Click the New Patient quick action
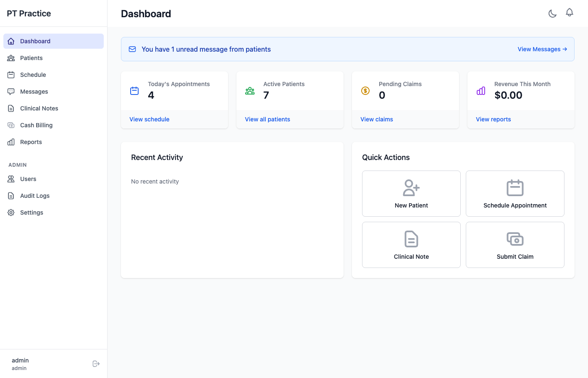 [x=411, y=194]
